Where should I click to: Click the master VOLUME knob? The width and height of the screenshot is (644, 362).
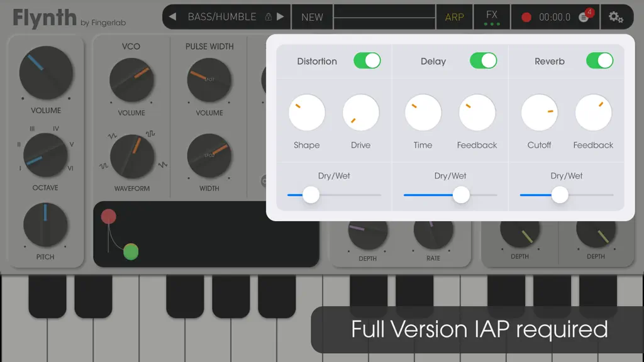(x=46, y=73)
